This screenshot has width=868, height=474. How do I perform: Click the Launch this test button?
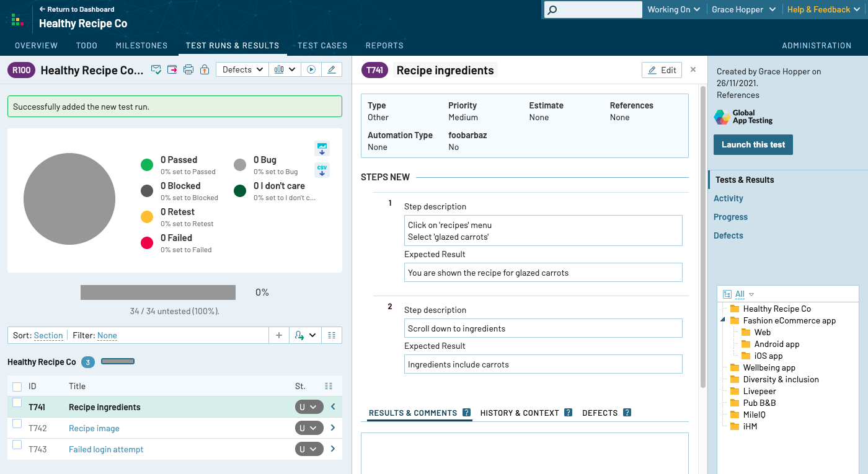pos(753,144)
